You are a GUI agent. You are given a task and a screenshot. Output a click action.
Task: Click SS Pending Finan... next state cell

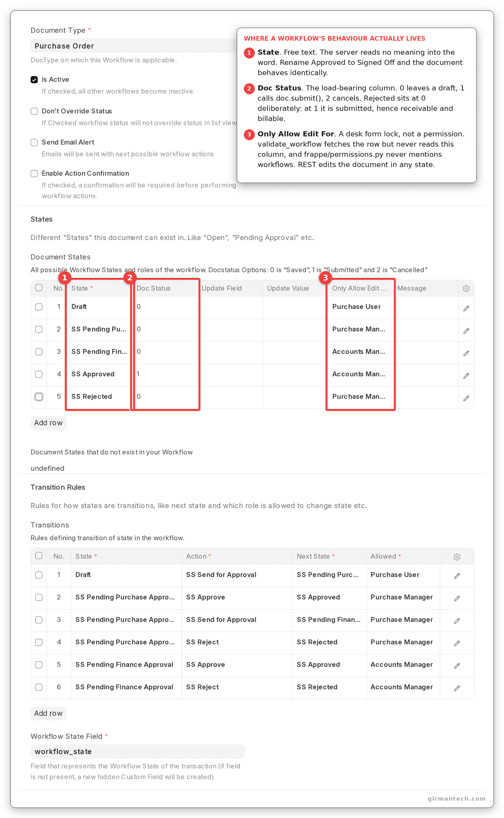[328, 620]
